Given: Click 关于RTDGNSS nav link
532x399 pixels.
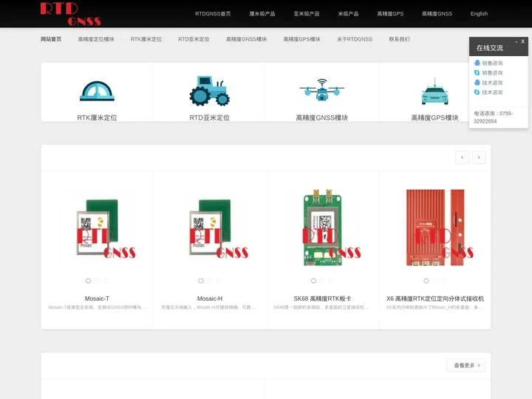Looking at the screenshot, I should 355,39.
